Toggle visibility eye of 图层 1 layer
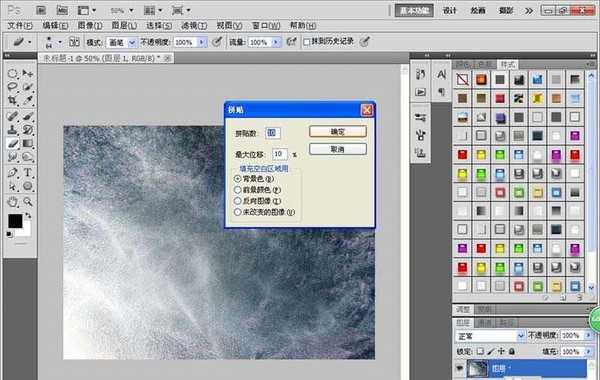This screenshot has height=380, width=600. click(x=460, y=368)
